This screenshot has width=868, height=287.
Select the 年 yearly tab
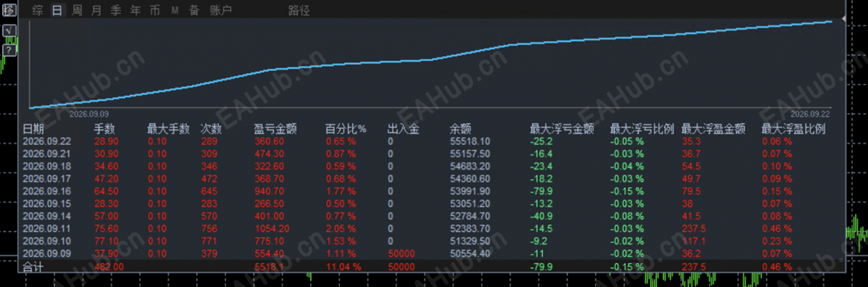135,10
